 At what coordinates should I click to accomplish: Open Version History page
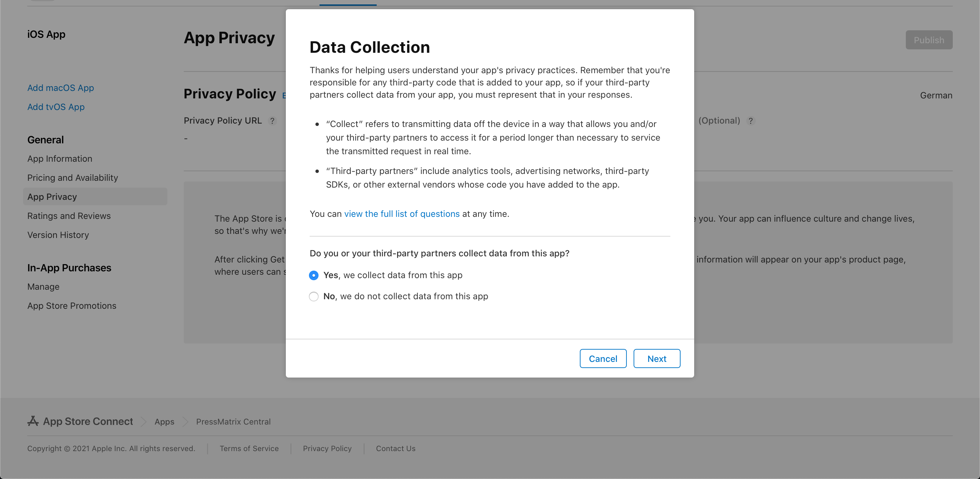(58, 235)
